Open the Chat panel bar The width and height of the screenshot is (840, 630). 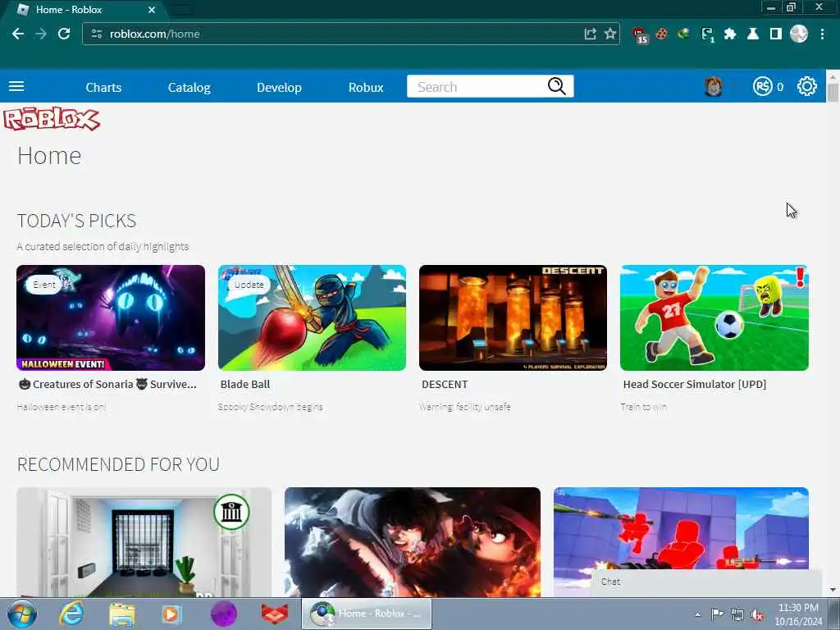[x=706, y=582]
